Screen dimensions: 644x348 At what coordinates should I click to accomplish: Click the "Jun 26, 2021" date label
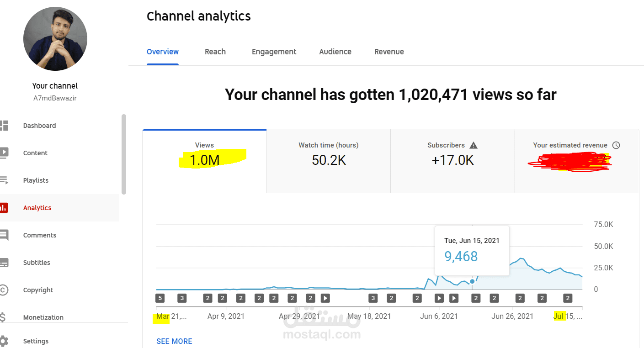[512, 316]
